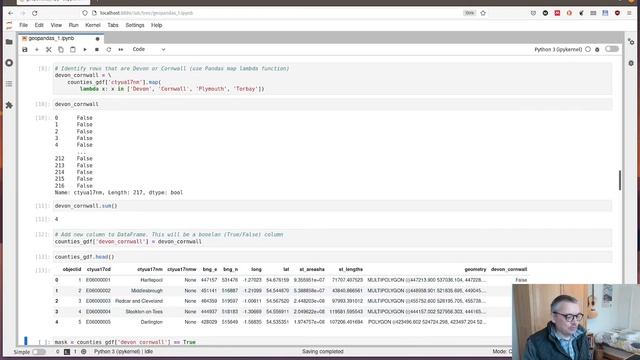Image resolution: width=640 pixels, height=360 pixels.
Task: Click the Python 3 (ipykernel) Idle status
Action: point(123,351)
